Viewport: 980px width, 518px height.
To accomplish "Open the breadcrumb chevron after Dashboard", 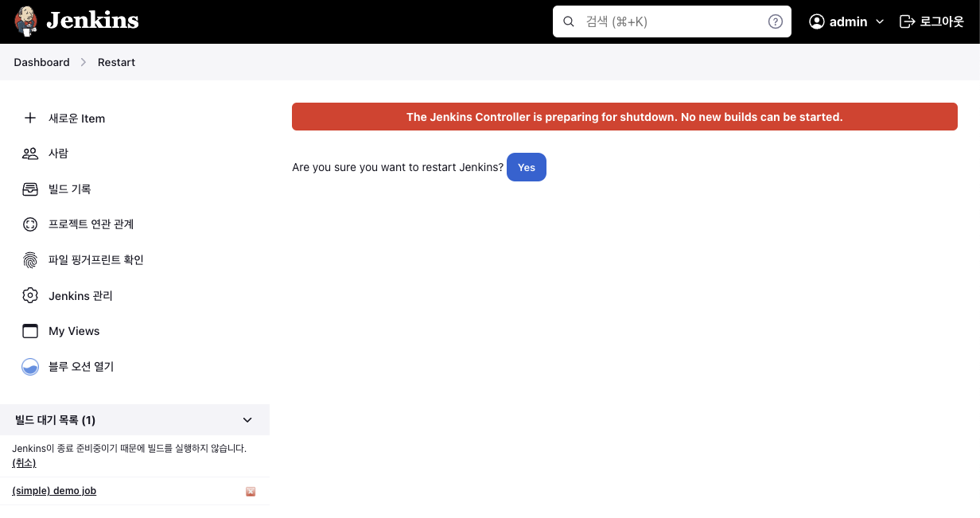I will (84, 62).
